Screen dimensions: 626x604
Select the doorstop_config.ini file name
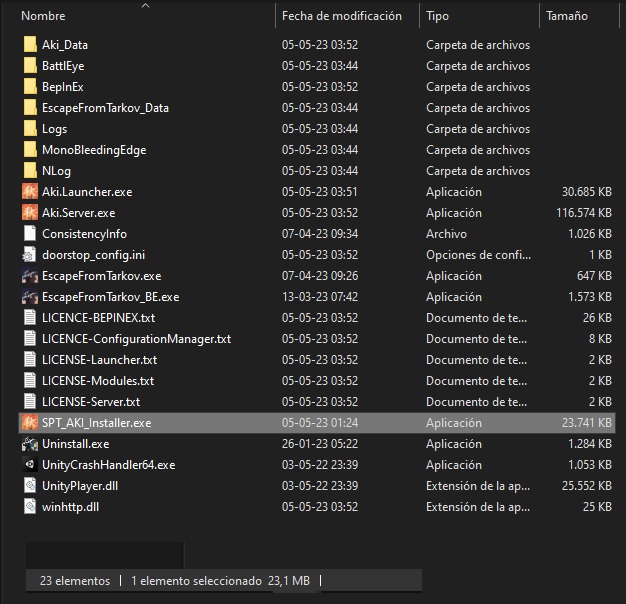tap(93, 255)
